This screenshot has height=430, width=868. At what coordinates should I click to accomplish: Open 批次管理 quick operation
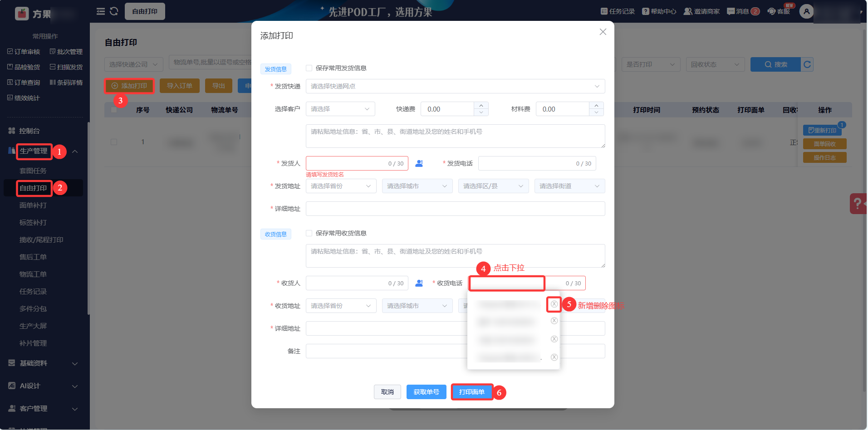pyautogui.click(x=66, y=52)
